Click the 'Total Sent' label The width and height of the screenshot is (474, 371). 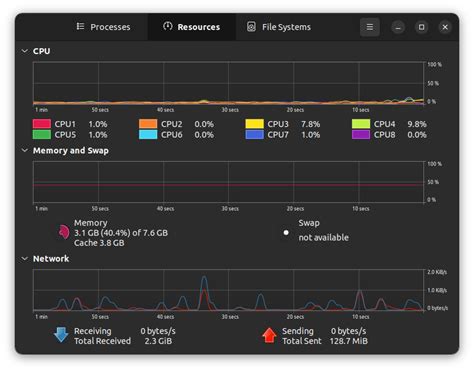point(302,341)
